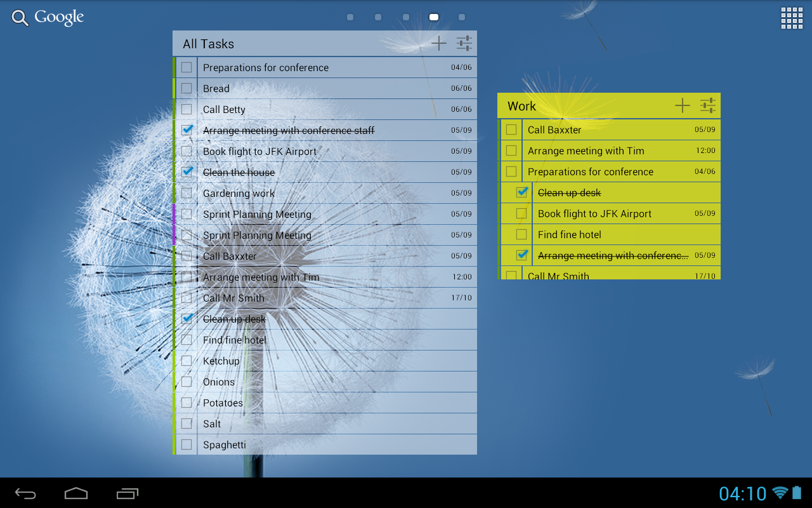Switch to the first home screen page dot

tap(350, 17)
